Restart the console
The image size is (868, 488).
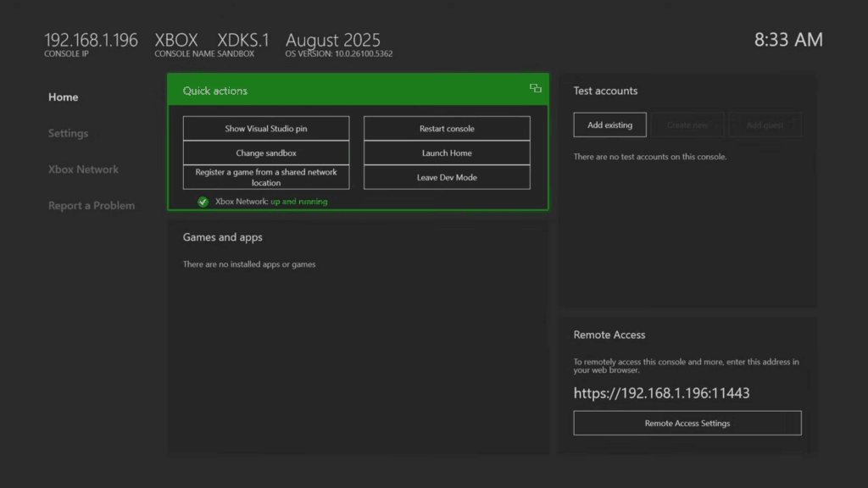pyautogui.click(x=447, y=128)
